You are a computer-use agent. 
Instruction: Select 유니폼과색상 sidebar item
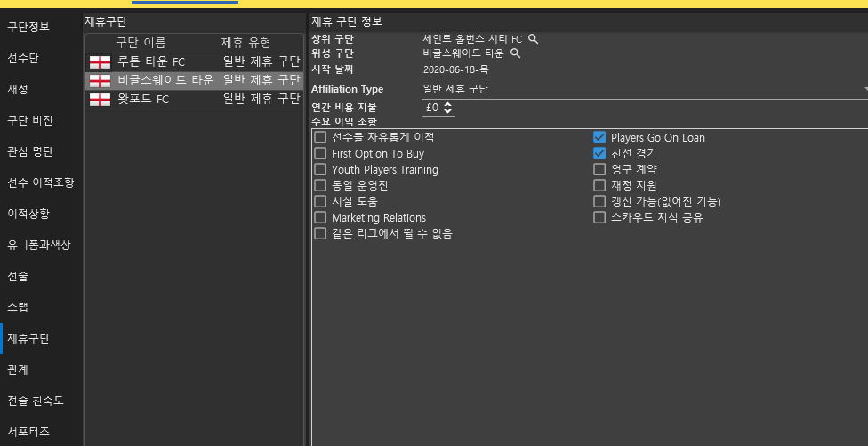click(39, 244)
